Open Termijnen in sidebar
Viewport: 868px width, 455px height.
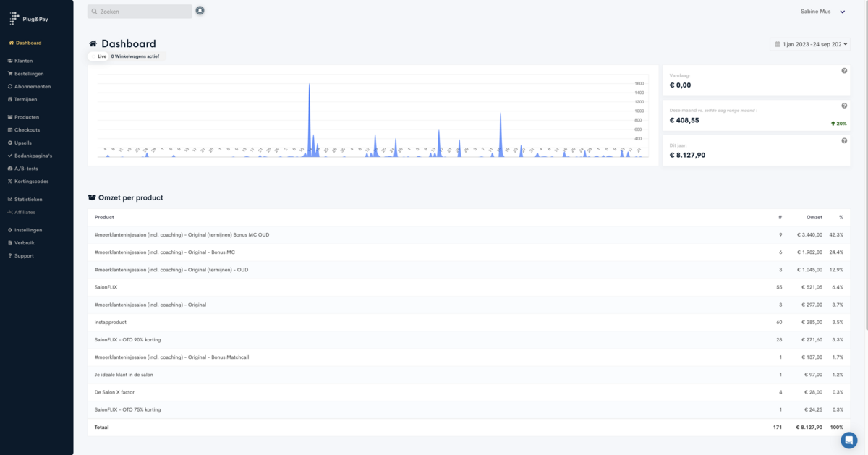click(22, 99)
